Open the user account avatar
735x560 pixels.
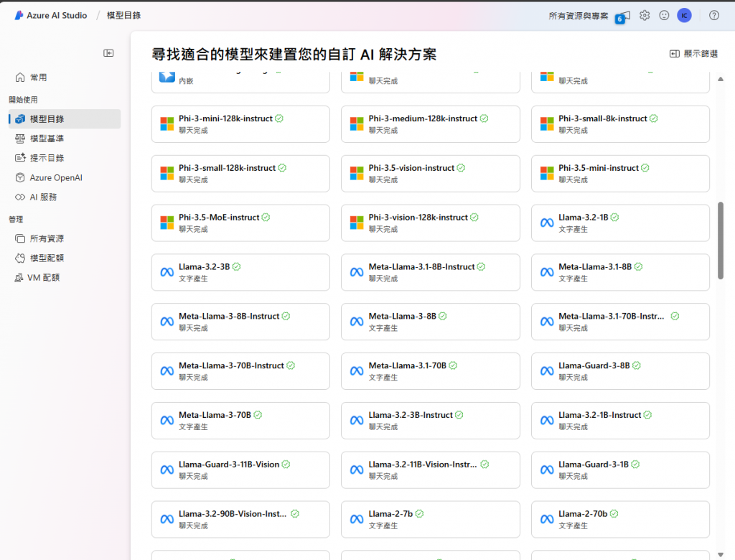coord(684,16)
